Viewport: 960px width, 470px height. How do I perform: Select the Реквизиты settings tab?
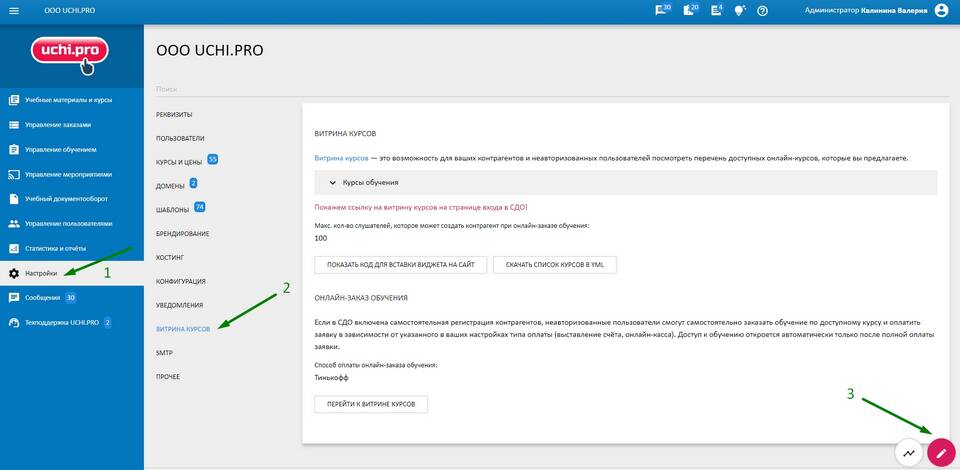point(174,114)
